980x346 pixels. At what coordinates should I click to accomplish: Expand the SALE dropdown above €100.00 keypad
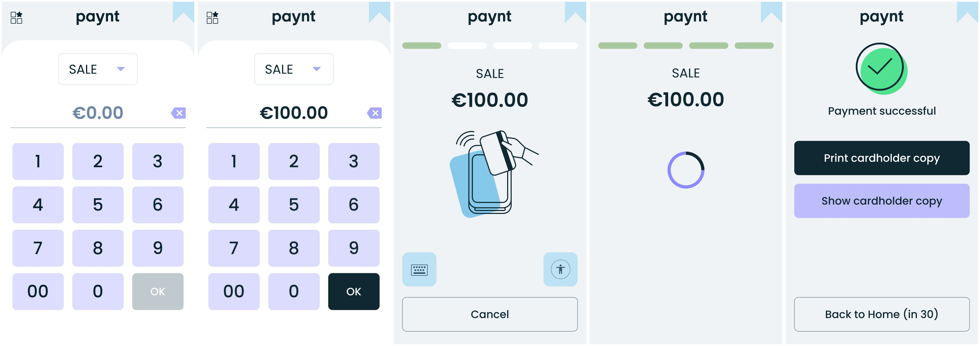tap(294, 69)
